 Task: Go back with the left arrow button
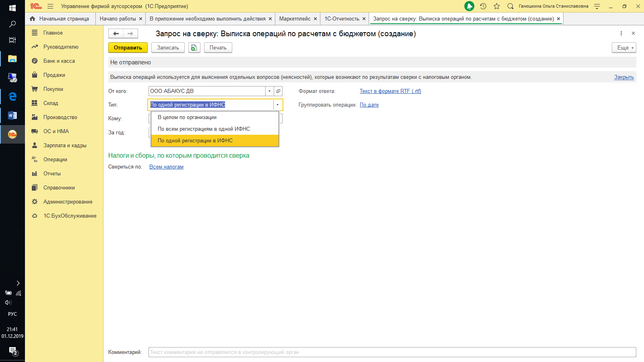[x=116, y=34]
